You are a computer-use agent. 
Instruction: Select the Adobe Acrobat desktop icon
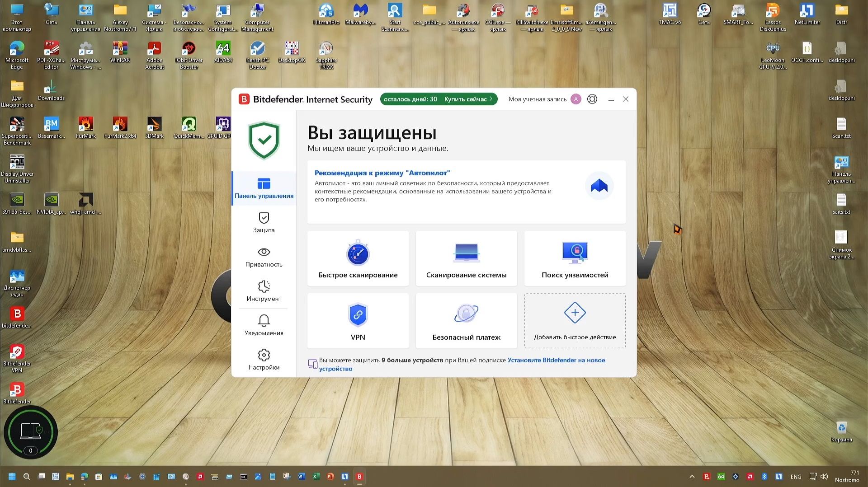tap(155, 56)
